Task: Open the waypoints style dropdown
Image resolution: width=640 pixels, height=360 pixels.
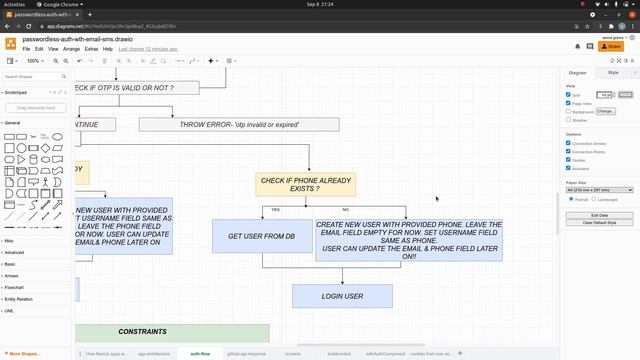Action: tap(194, 61)
